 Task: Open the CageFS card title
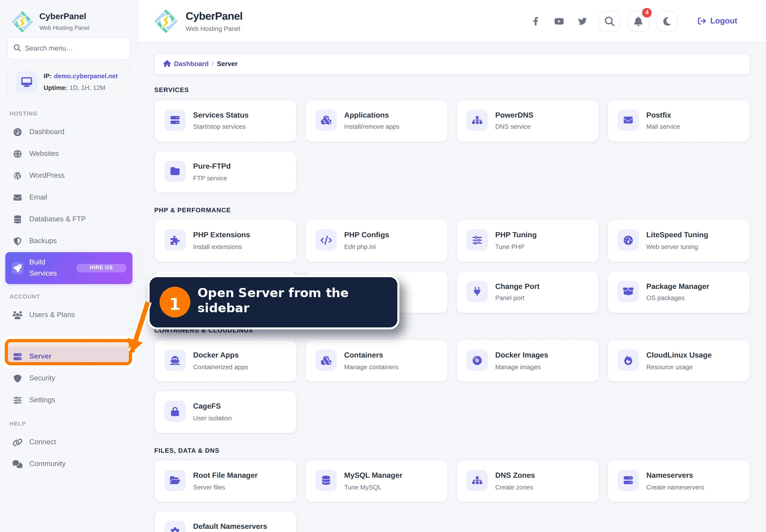[x=207, y=406]
